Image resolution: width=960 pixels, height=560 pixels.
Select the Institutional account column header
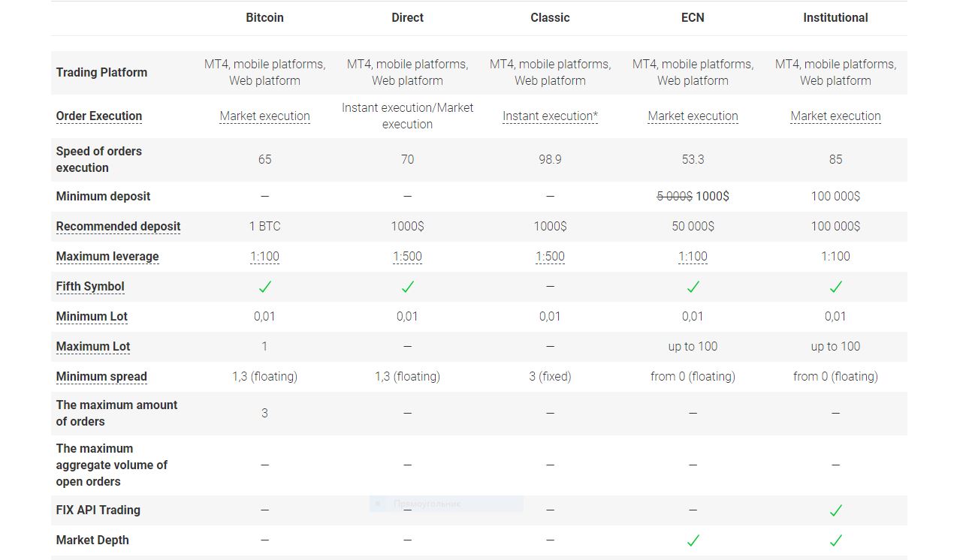pyautogui.click(x=835, y=17)
